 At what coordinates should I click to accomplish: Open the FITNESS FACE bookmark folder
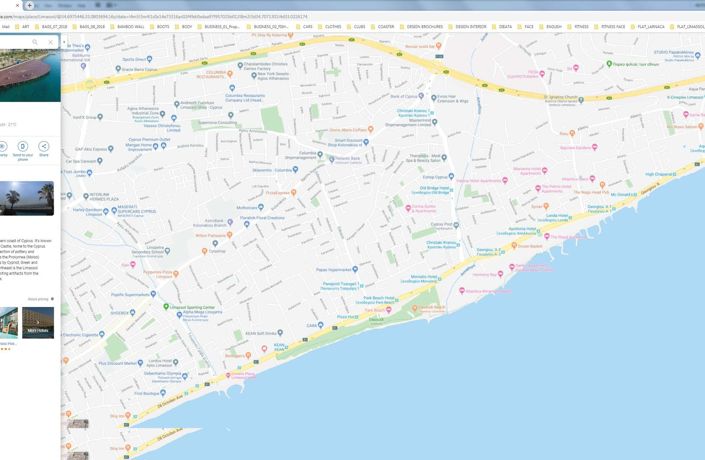[610, 27]
